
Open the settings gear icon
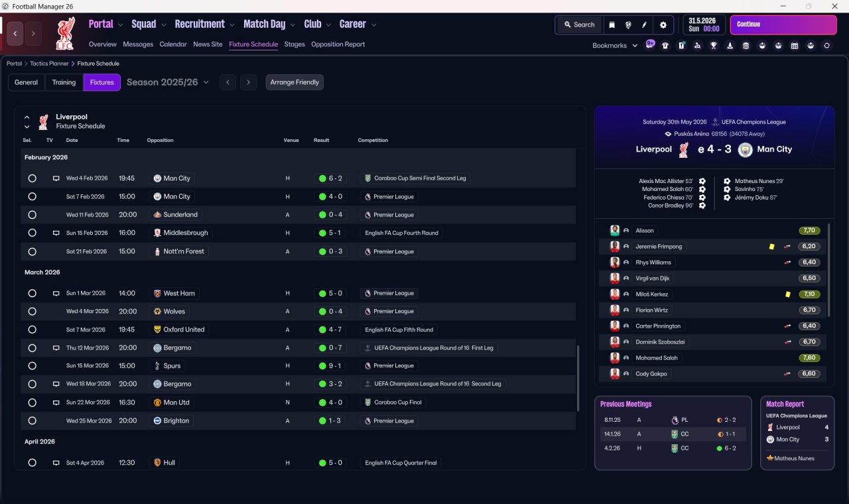(x=663, y=25)
